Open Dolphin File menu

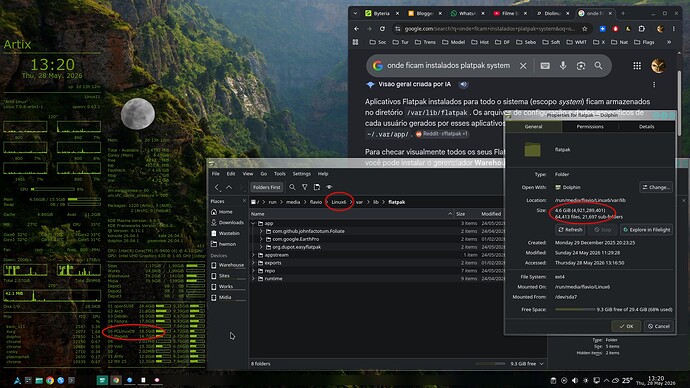tap(216, 174)
